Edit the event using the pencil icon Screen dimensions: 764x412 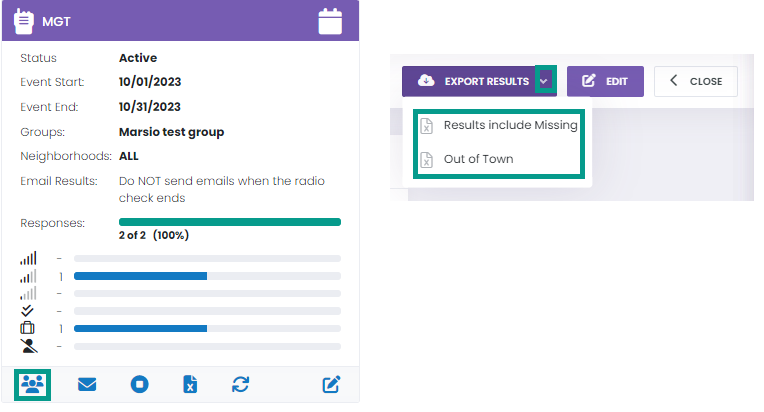[x=330, y=384]
